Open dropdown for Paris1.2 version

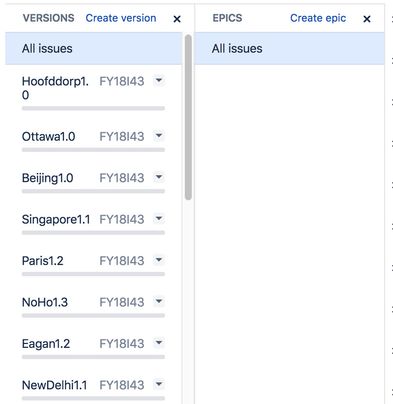pyautogui.click(x=159, y=260)
